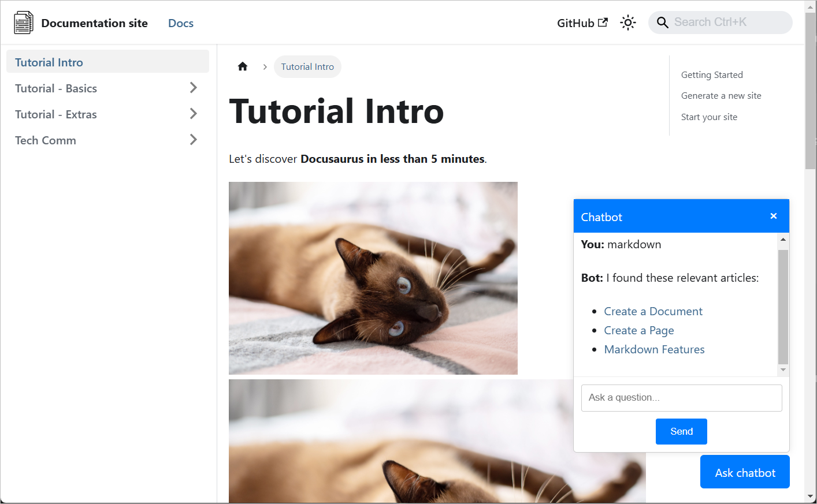Click 'I found these relevant articles' message
817x504 pixels.
click(x=682, y=278)
